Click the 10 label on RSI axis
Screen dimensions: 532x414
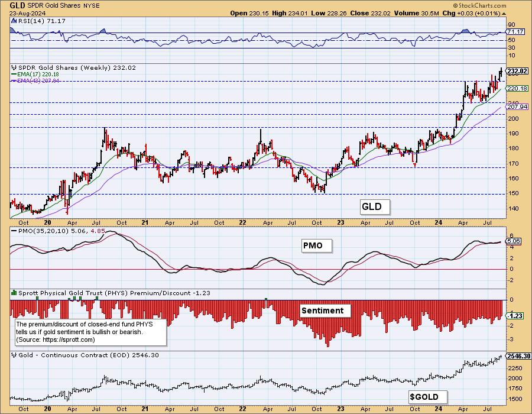point(512,56)
